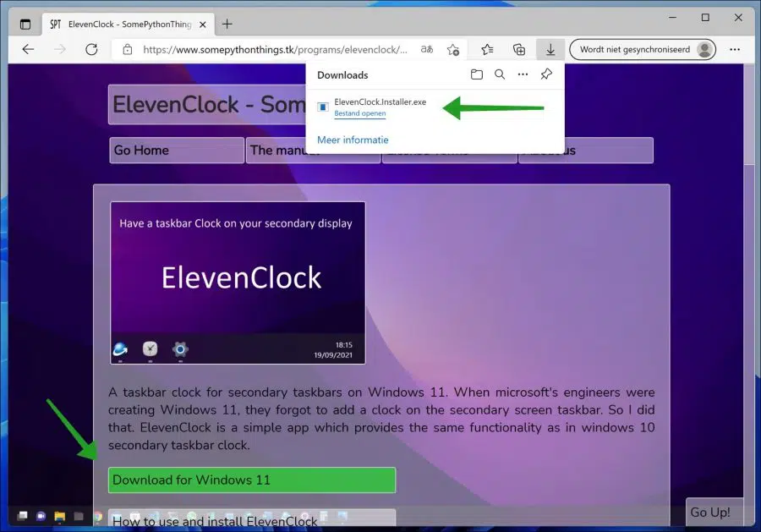761x532 pixels.
Task: Select the ElevenClock - SomePythonThings tab
Action: pyautogui.click(x=129, y=25)
